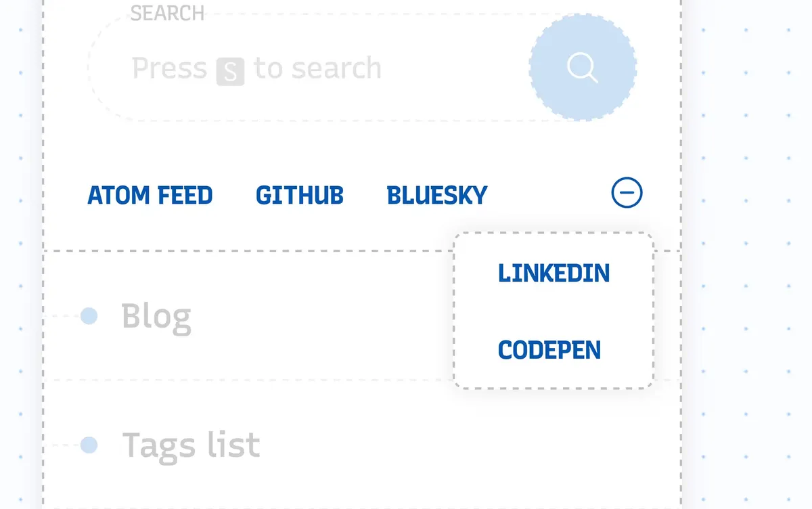Screen dimensions: 812x509
Task: Click the S keyboard shortcut badge
Action: [x=230, y=72]
